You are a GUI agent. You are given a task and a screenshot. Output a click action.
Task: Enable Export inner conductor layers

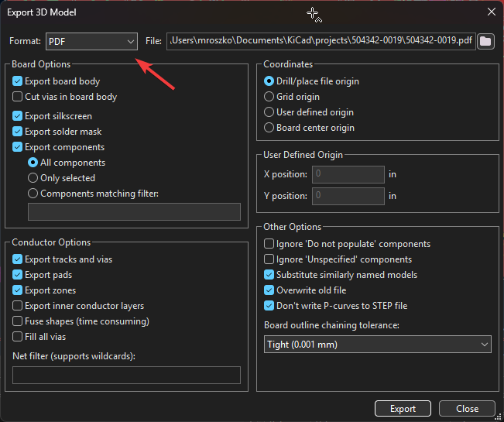(18, 306)
